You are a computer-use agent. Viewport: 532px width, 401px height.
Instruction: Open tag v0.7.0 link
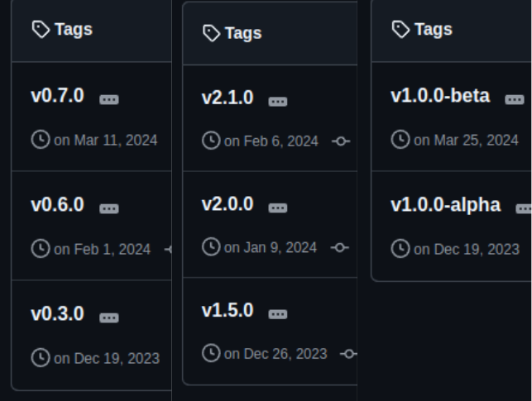57,96
